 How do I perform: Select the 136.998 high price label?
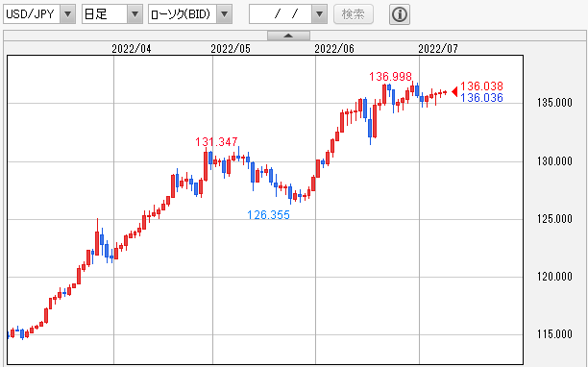(390, 77)
